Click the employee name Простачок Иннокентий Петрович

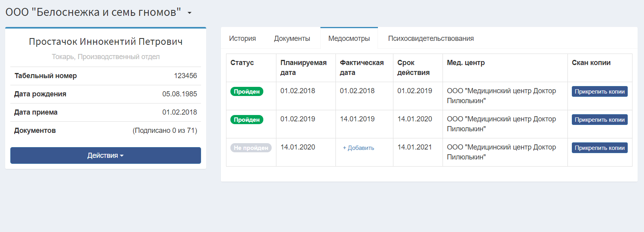pos(105,42)
